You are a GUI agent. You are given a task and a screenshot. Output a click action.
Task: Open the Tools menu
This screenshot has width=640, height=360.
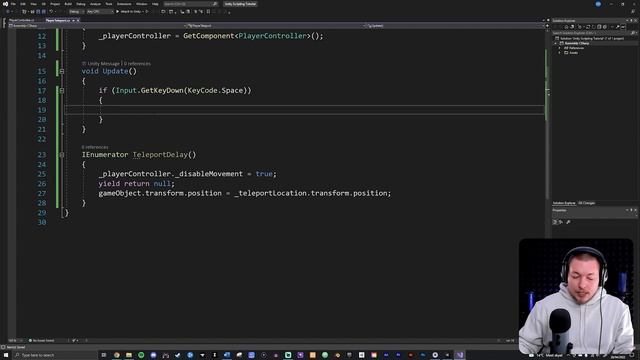pos(109,4)
